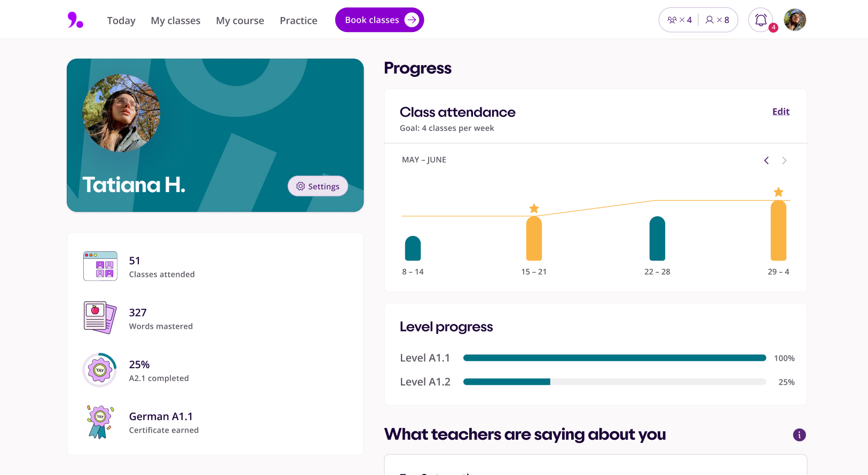Click the classes attended icon
The height and width of the screenshot is (475, 868).
(100, 266)
